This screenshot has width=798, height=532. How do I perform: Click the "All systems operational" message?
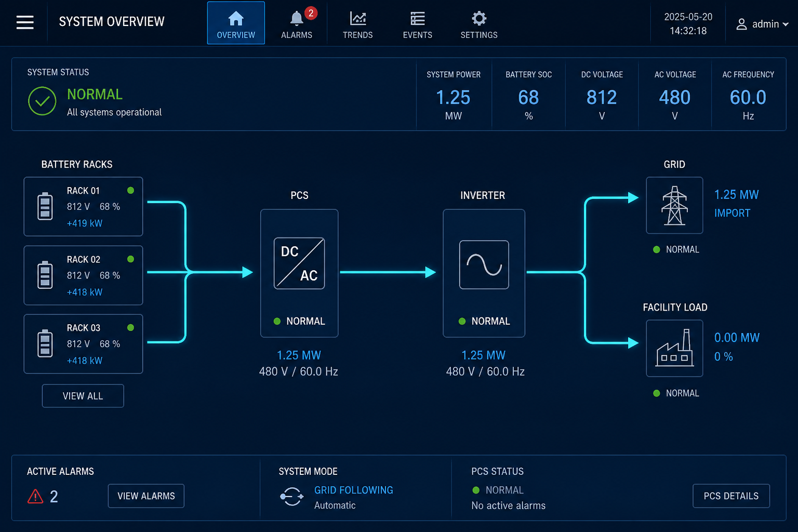tap(114, 112)
